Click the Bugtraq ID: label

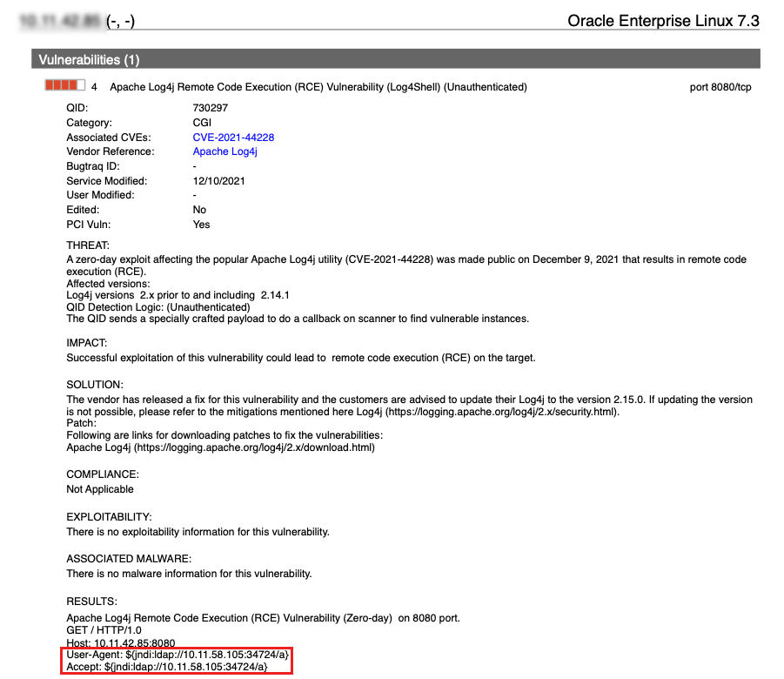(93, 166)
